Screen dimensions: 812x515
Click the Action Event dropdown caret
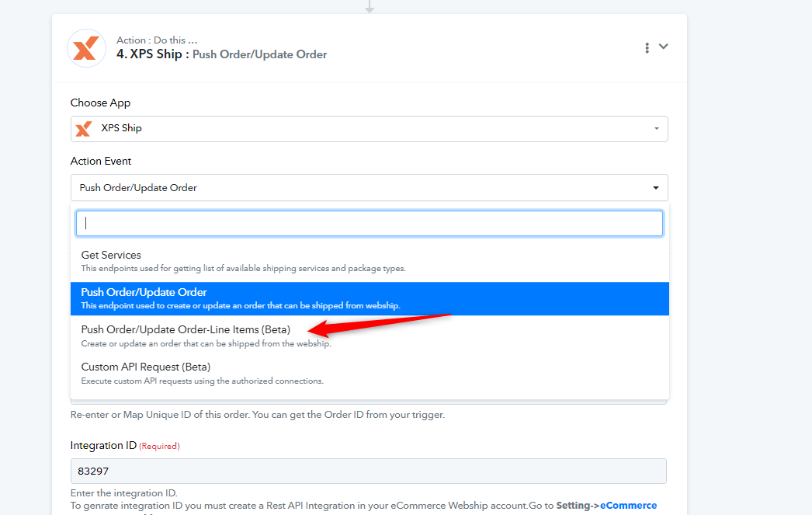656,188
